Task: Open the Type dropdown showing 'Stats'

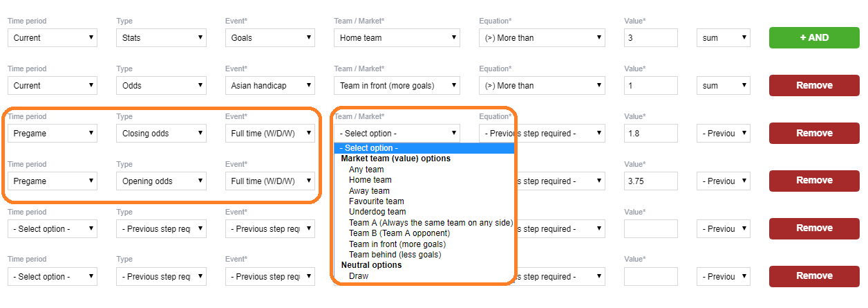Action: click(161, 37)
